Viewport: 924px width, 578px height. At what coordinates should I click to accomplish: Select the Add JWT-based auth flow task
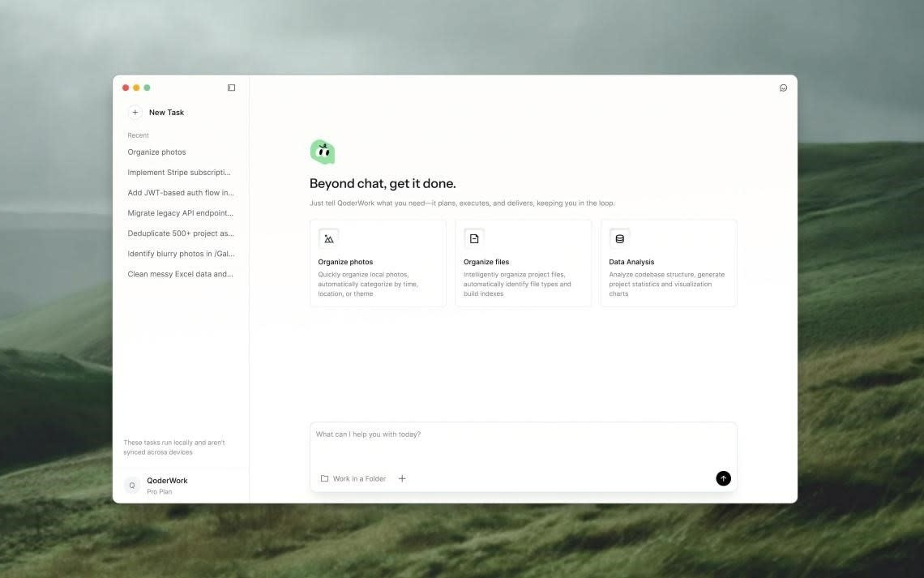coord(180,193)
